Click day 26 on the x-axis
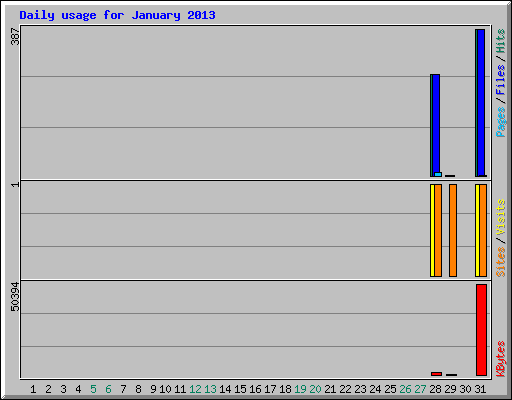Image resolution: width=512 pixels, height=400 pixels. [405, 389]
